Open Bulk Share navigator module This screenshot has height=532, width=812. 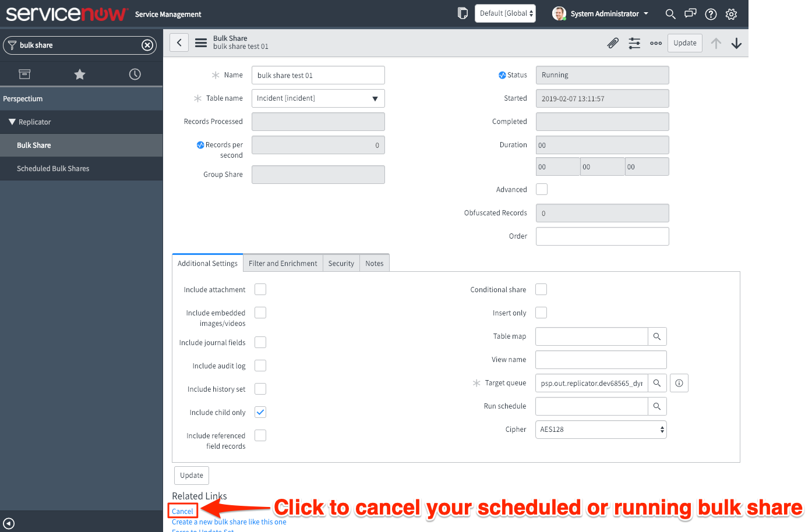tap(82, 146)
